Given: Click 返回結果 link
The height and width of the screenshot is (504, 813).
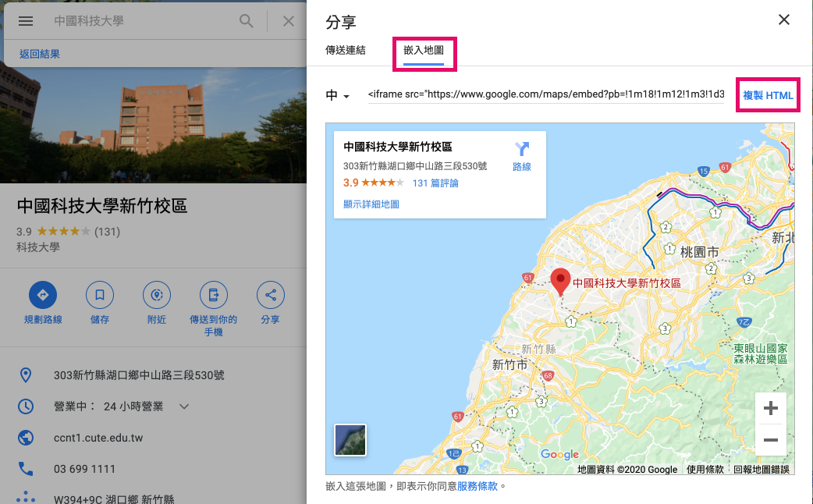Looking at the screenshot, I should pos(40,54).
